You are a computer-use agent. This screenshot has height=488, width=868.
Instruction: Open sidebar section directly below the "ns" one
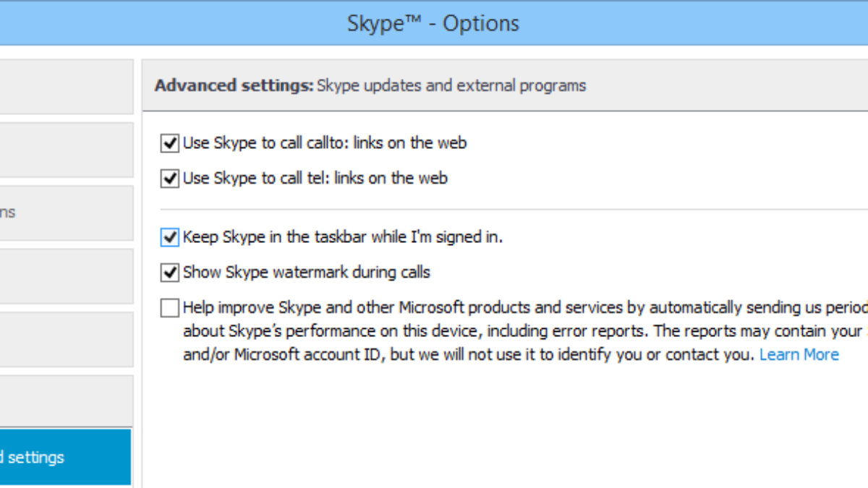[x=65, y=276]
